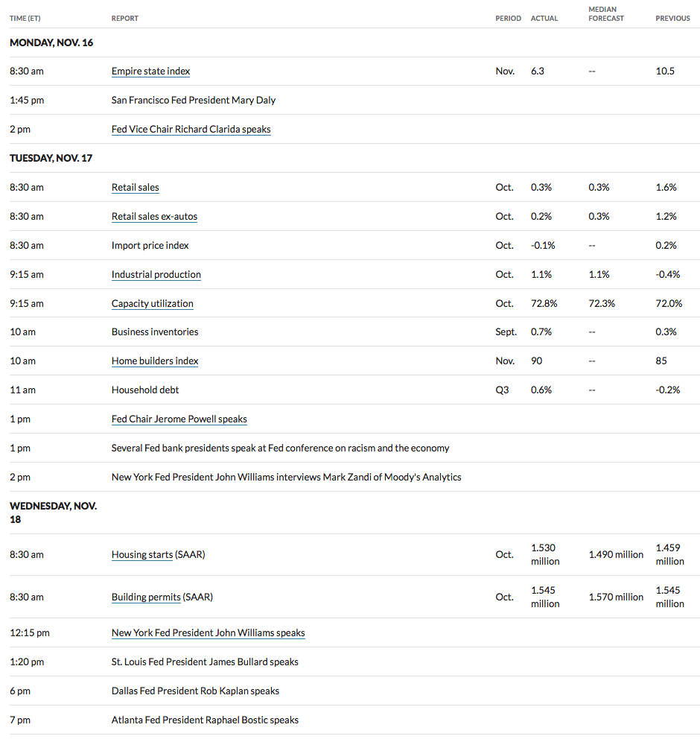The image size is (700, 739).
Task: Open the Housing starts link
Action: (x=141, y=555)
